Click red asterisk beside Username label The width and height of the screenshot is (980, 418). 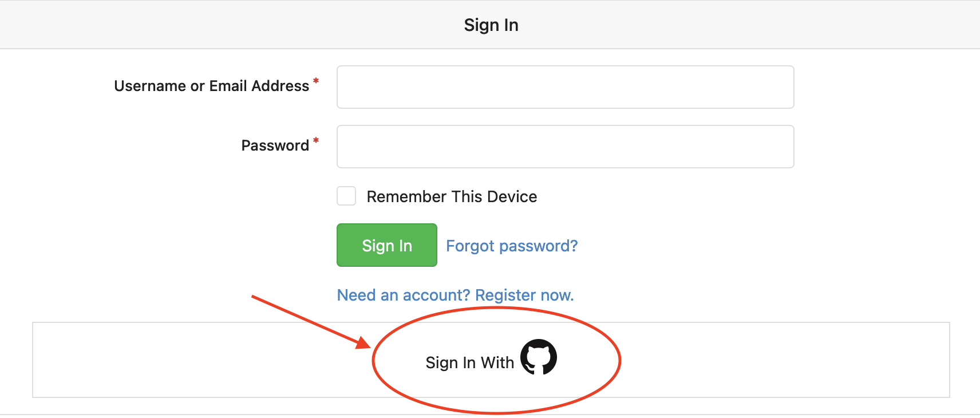pos(315,81)
